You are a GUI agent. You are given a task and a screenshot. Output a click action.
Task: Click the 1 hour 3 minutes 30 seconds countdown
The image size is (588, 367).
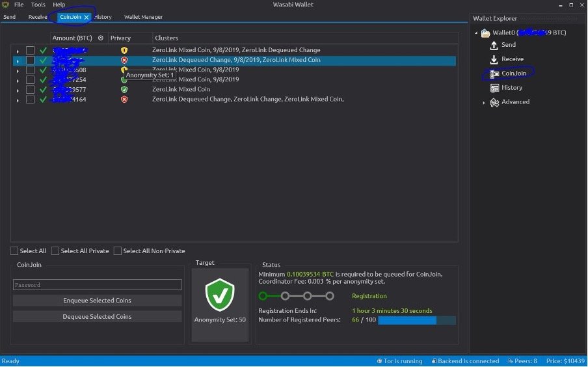(x=392, y=310)
